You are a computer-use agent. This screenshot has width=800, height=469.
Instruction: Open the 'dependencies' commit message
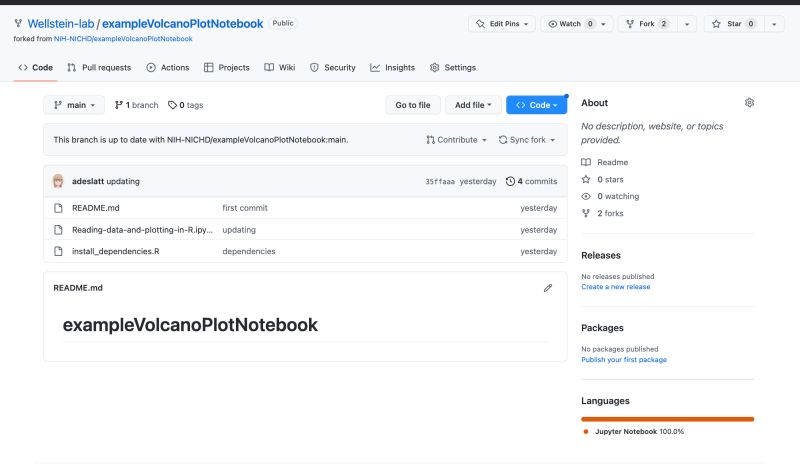(249, 251)
